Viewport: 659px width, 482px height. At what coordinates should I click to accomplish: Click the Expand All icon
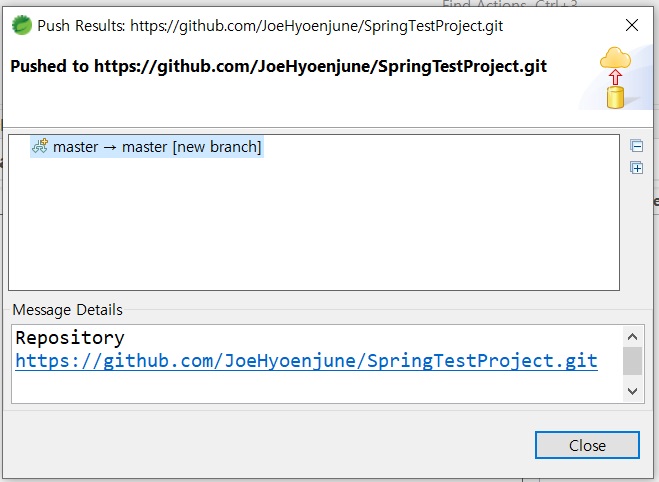pyautogui.click(x=637, y=168)
